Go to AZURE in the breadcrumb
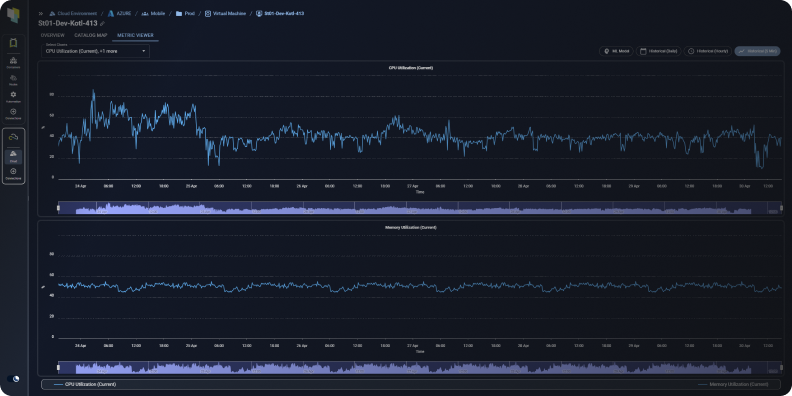 (120, 14)
